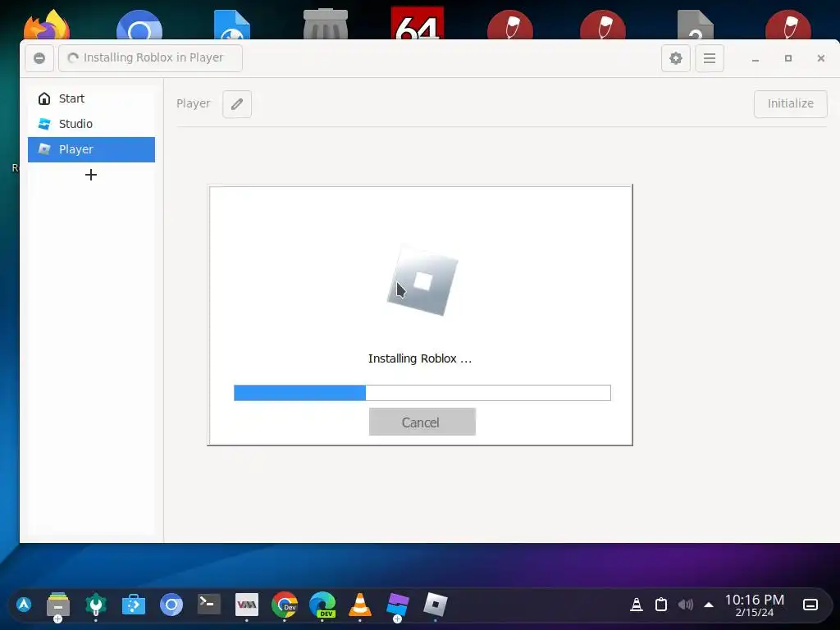Select Start in the sidebar
The image size is (840, 630).
[91, 98]
